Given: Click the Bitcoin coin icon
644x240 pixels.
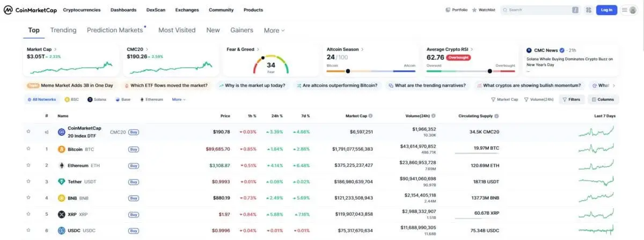Looking at the screenshot, I should click(x=61, y=149).
